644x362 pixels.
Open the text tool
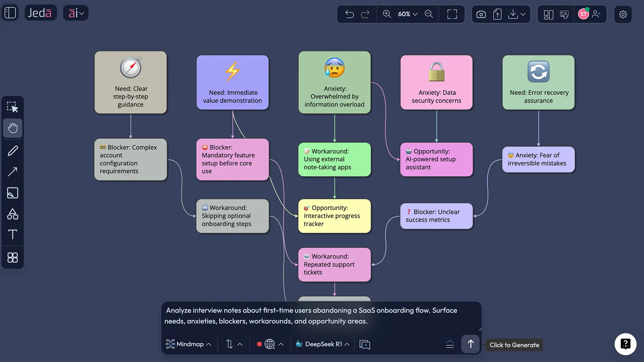point(12,234)
